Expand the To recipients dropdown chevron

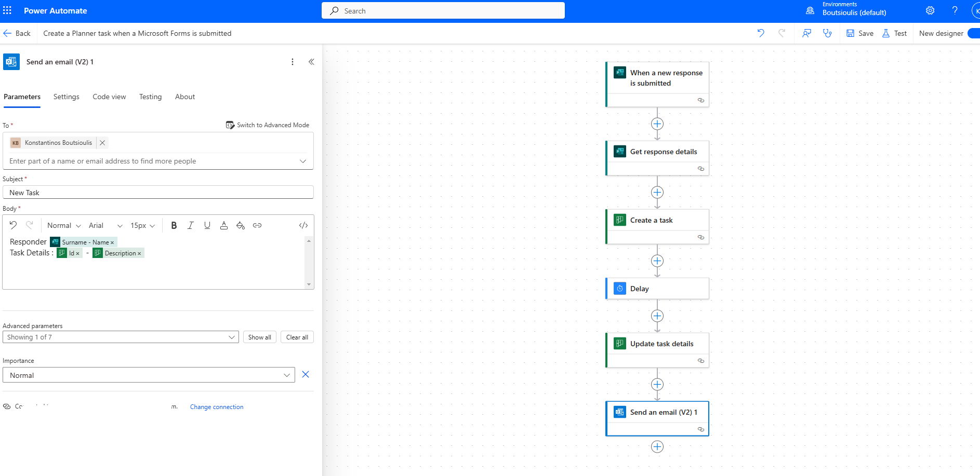tap(303, 161)
